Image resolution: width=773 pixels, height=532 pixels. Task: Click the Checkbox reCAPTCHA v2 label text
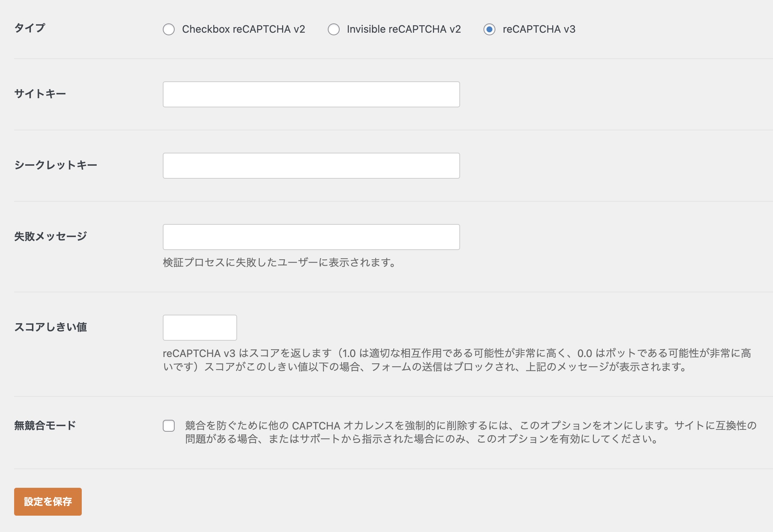tap(243, 29)
